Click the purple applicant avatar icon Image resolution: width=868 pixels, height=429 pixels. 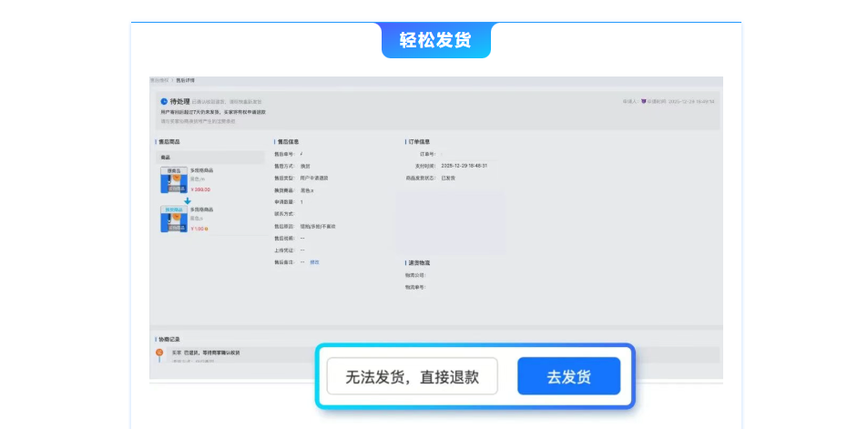[x=644, y=101]
